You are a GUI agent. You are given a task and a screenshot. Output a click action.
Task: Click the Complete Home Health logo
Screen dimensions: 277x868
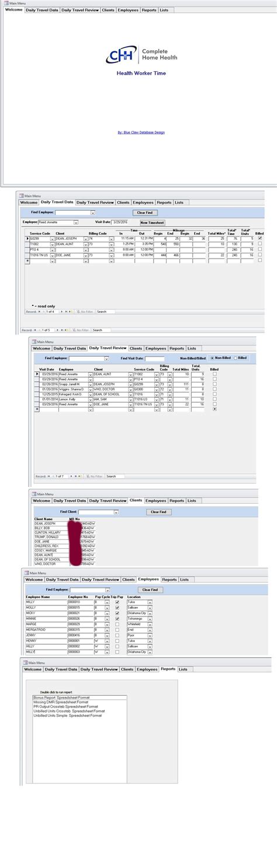(x=141, y=54)
